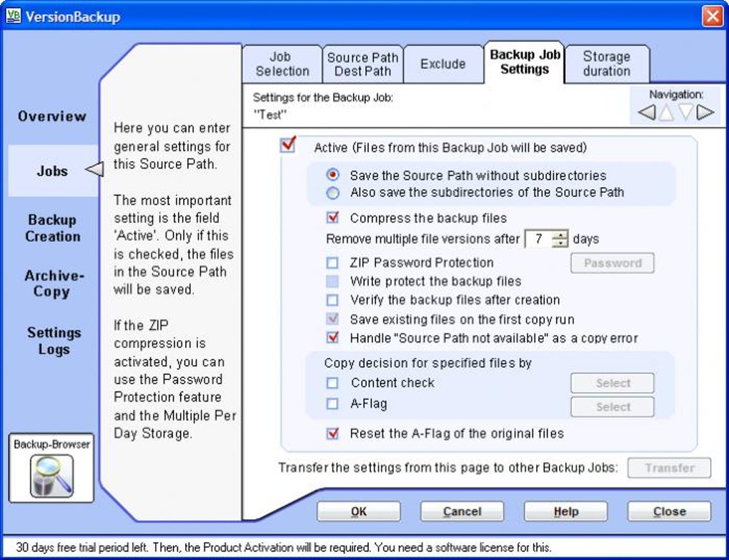Click Select button next to Content check
The width and height of the screenshot is (729, 560).
(613, 383)
